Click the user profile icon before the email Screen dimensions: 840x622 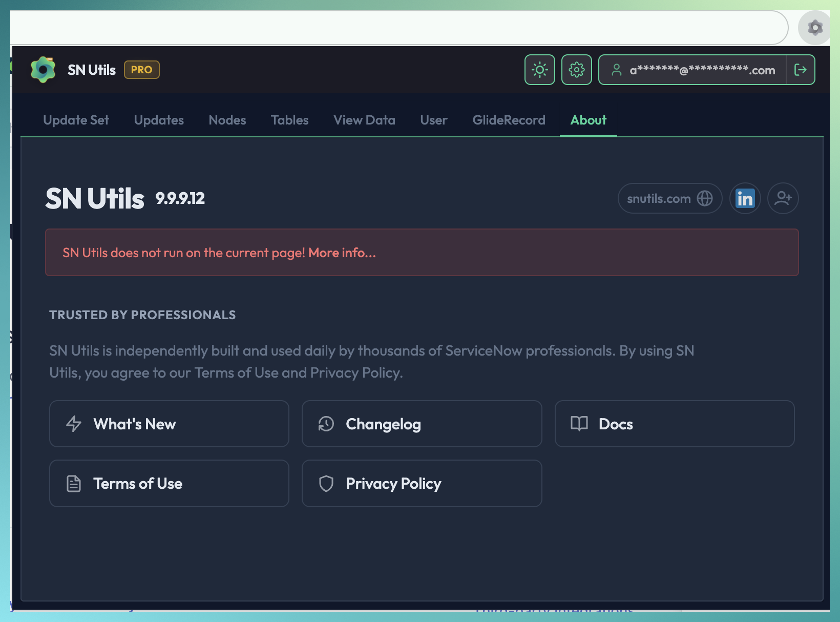(617, 69)
